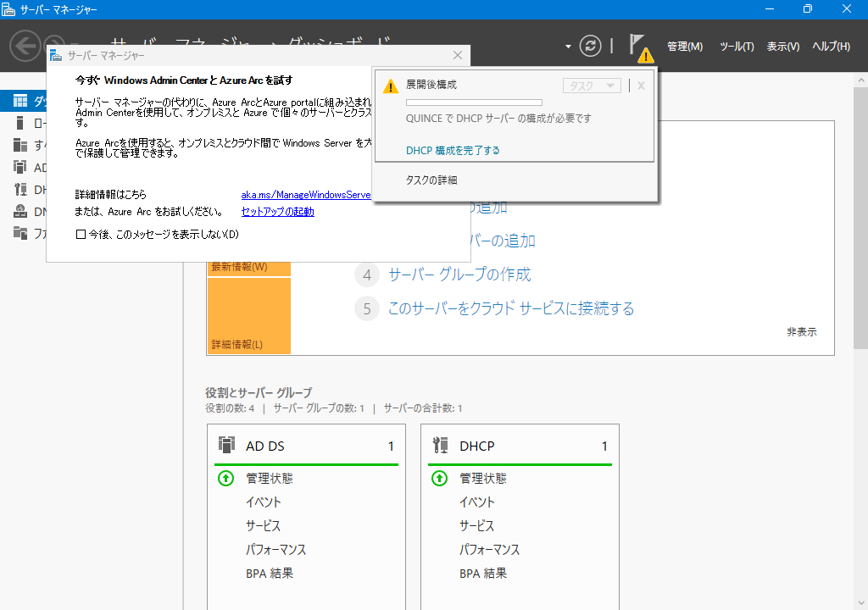The width and height of the screenshot is (868, 610).
Task: Close the Windows Admin Center dialog
Action: tap(457, 55)
